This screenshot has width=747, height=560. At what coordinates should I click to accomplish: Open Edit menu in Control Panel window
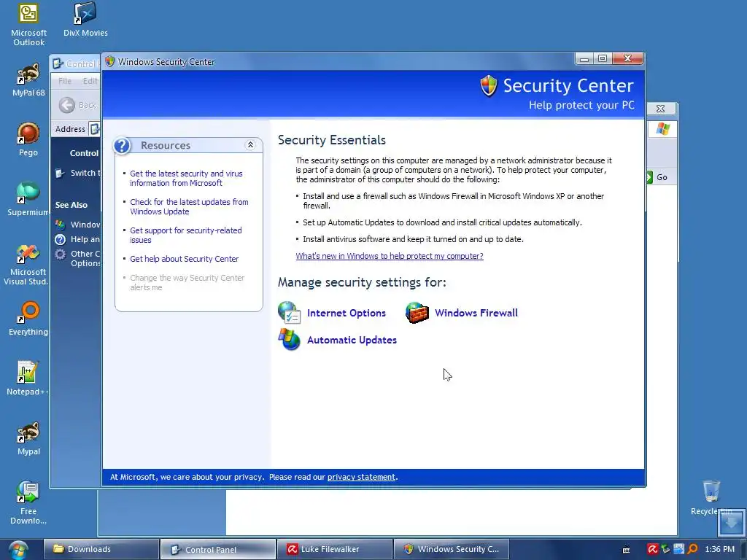coord(90,81)
